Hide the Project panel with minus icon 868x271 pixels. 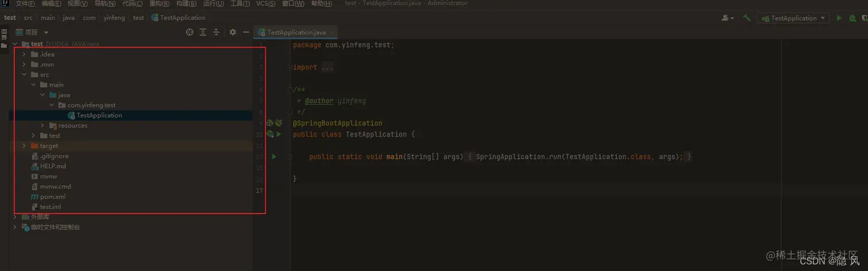246,32
